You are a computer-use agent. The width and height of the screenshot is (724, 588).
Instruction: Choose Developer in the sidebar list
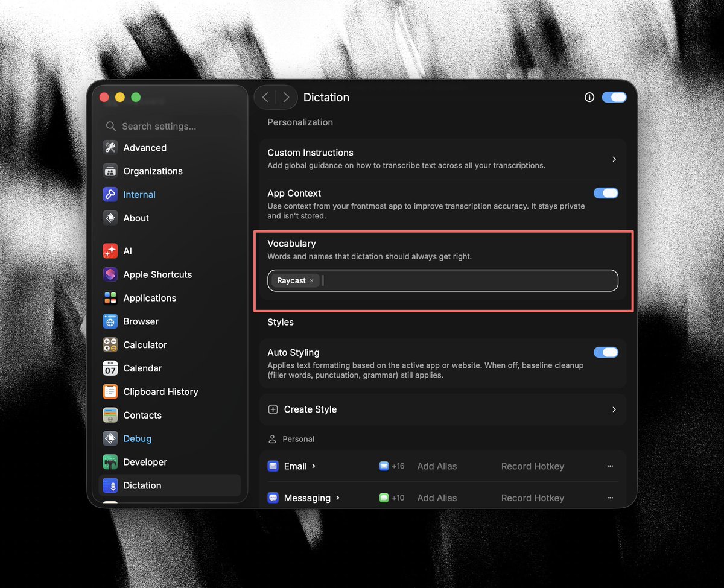(145, 462)
